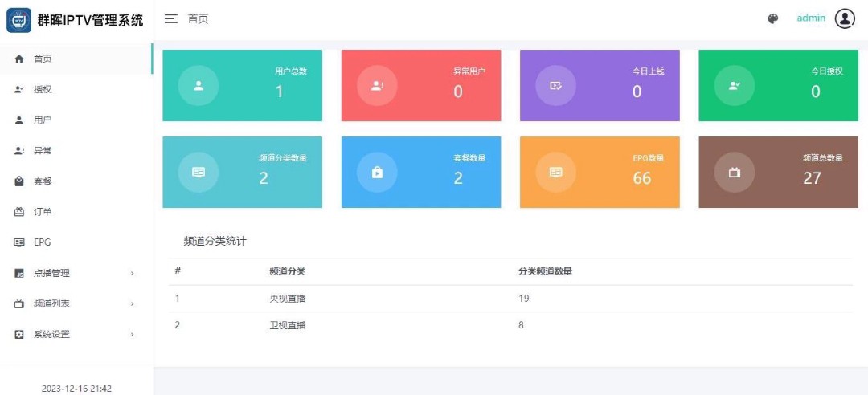Image resolution: width=868 pixels, height=395 pixels.
Task: Click the count 19 in 央视直播 row
Action: [x=524, y=299]
